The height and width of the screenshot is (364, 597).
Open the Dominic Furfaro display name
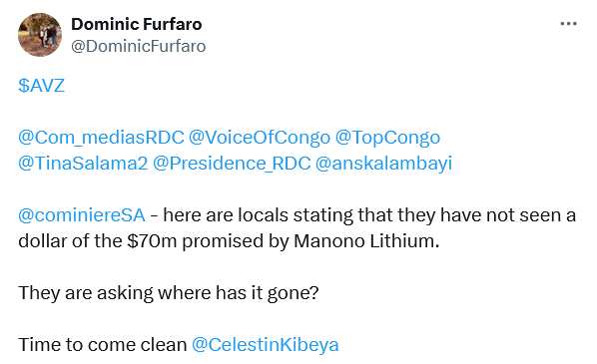click(137, 24)
